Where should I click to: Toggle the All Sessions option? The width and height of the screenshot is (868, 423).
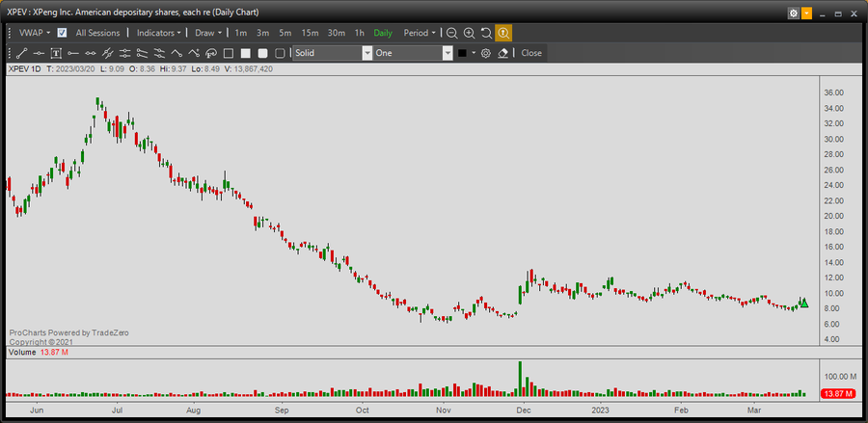(97, 33)
